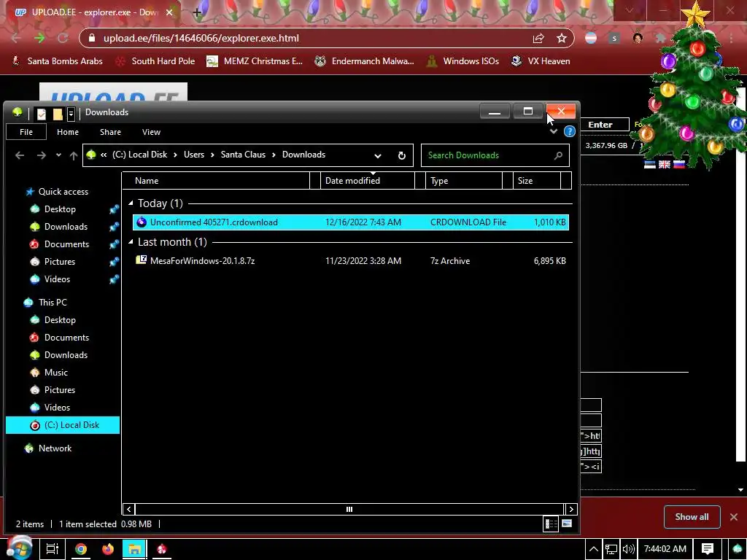Click Santa Claus in breadcrumb path
This screenshot has width=747, height=560.
click(243, 155)
